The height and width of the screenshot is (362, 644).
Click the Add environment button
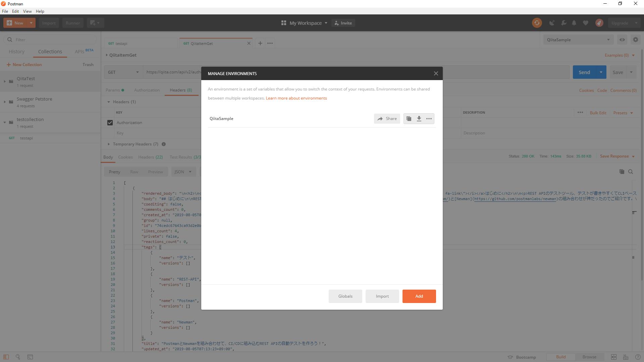pos(419,296)
